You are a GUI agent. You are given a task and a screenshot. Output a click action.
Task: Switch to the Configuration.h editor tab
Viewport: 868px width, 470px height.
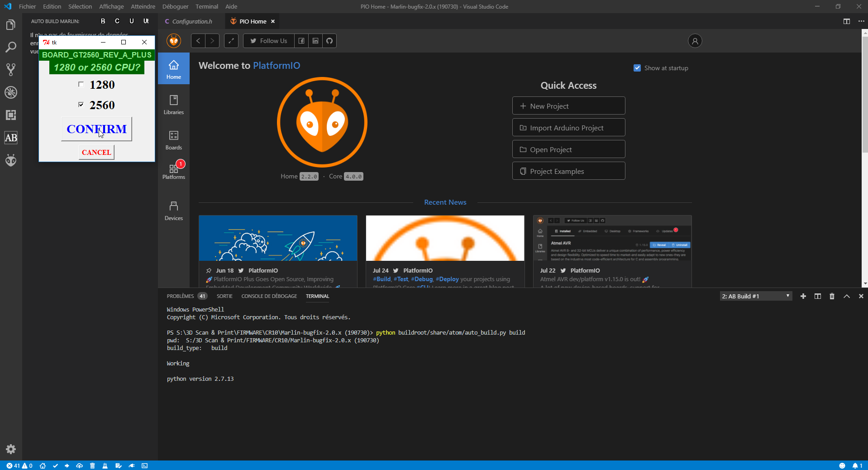[192, 21]
